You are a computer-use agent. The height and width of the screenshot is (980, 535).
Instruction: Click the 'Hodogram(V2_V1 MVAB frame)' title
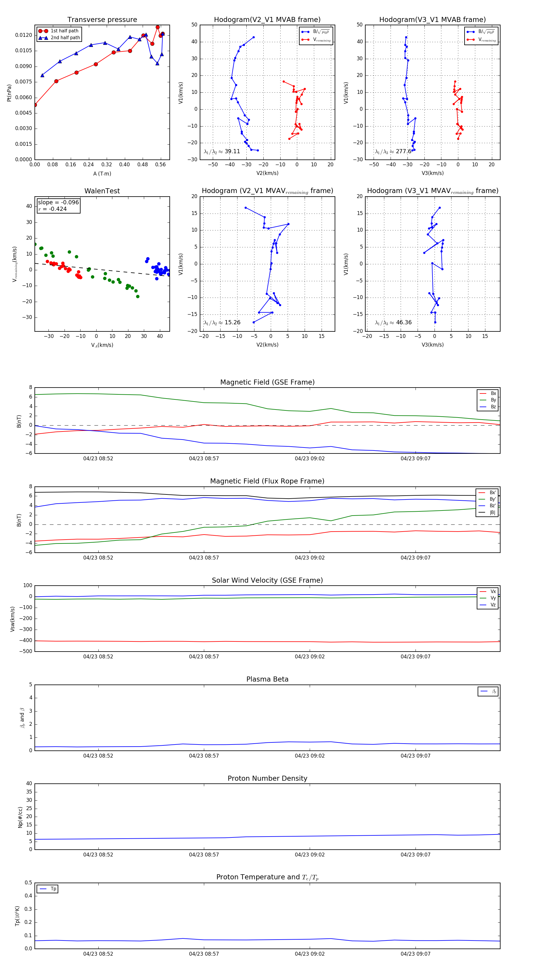tap(267, 20)
